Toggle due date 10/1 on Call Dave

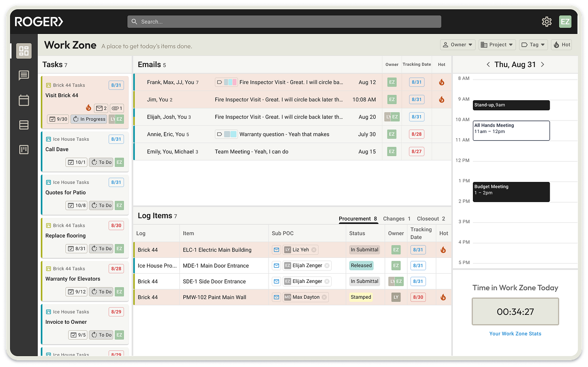77,162
